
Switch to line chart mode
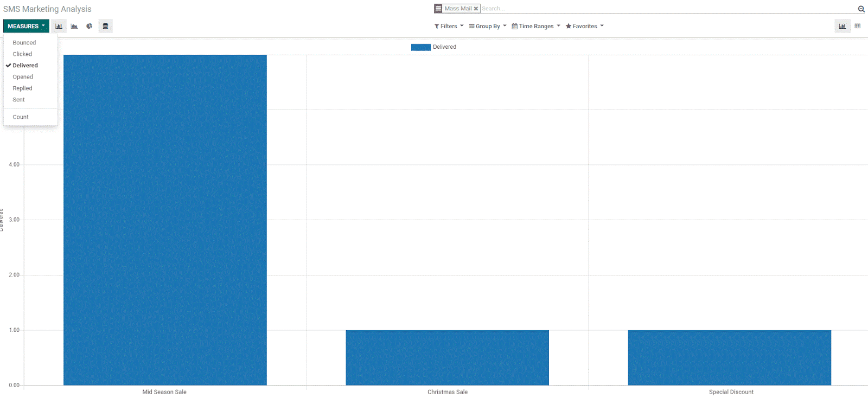[74, 26]
